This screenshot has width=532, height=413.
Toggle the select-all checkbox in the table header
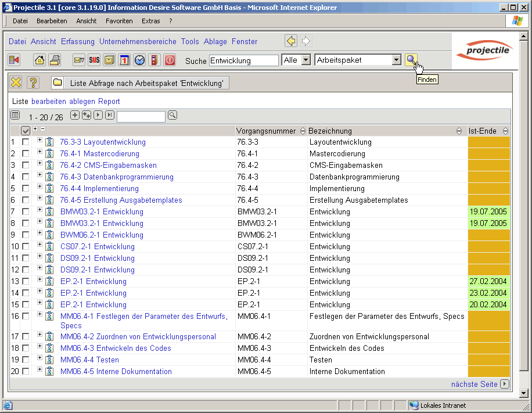click(26, 131)
